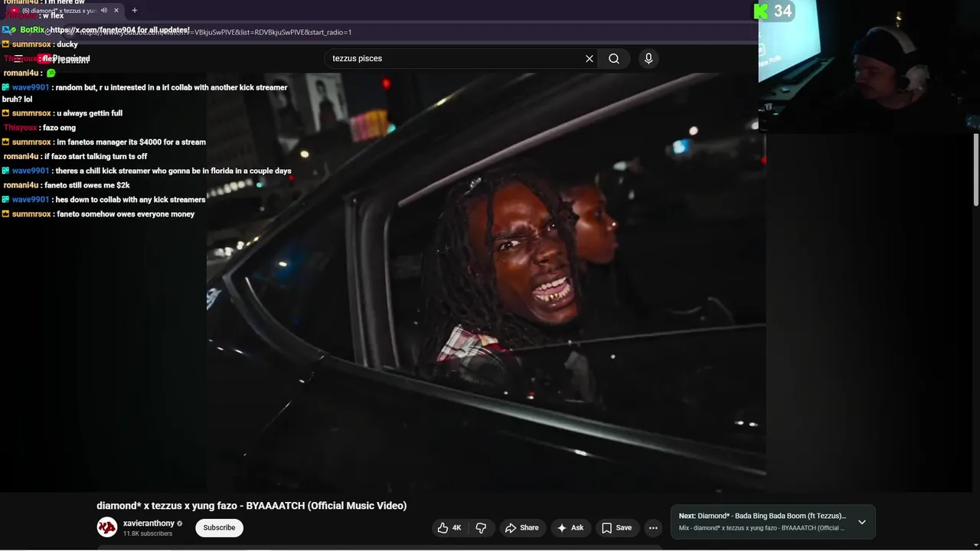Expand the Next up playlist chevron
980x551 pixels.
[862, 522]
